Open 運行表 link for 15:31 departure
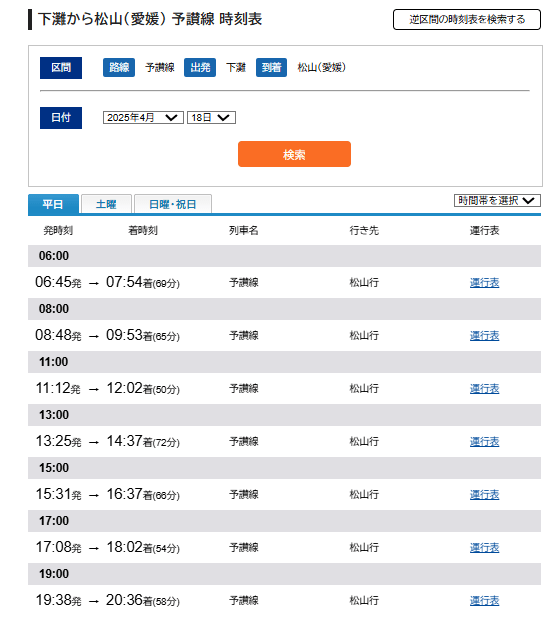The height and width of the screenshot is (622, 553). point(484,495)
